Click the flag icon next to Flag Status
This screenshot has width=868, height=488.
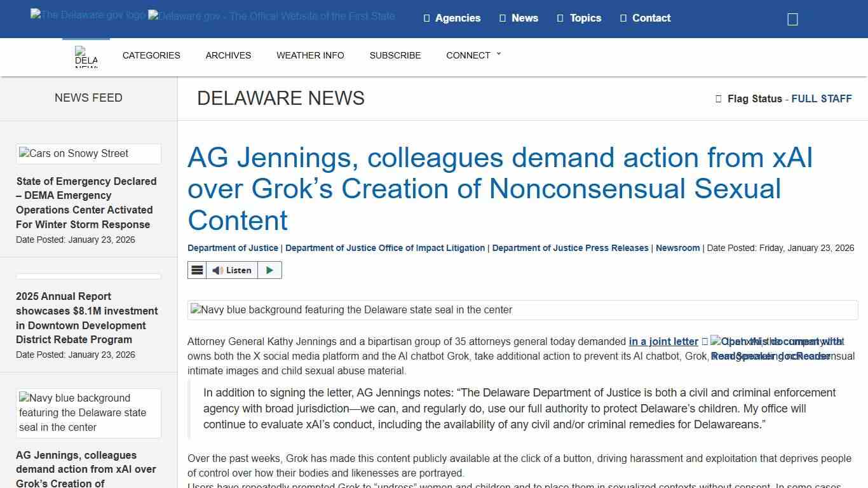pos(719,98)
